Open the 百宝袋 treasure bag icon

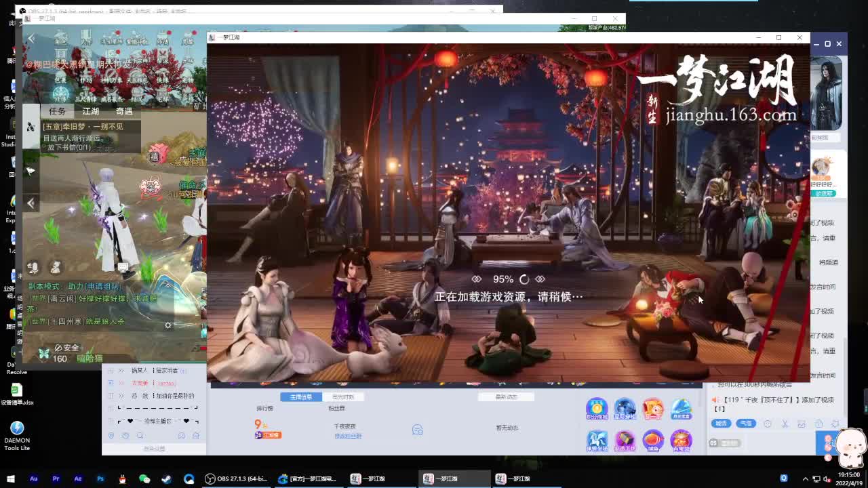681,441
